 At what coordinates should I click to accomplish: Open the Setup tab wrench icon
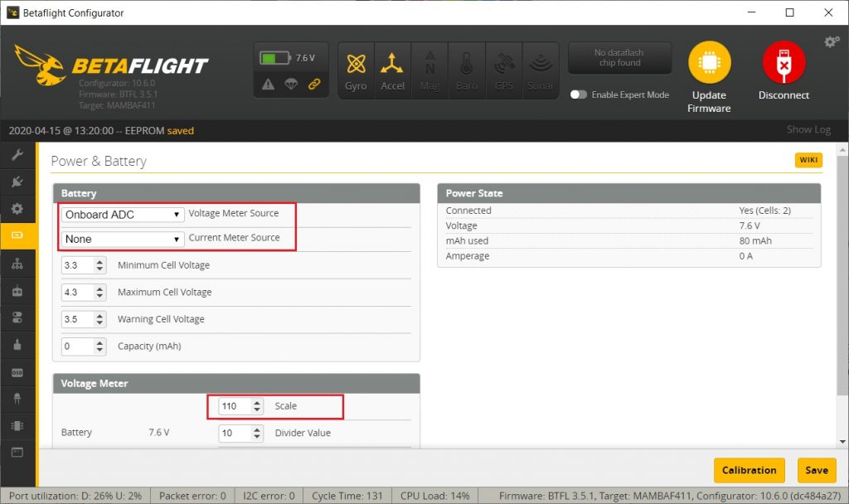coord(17,155)
